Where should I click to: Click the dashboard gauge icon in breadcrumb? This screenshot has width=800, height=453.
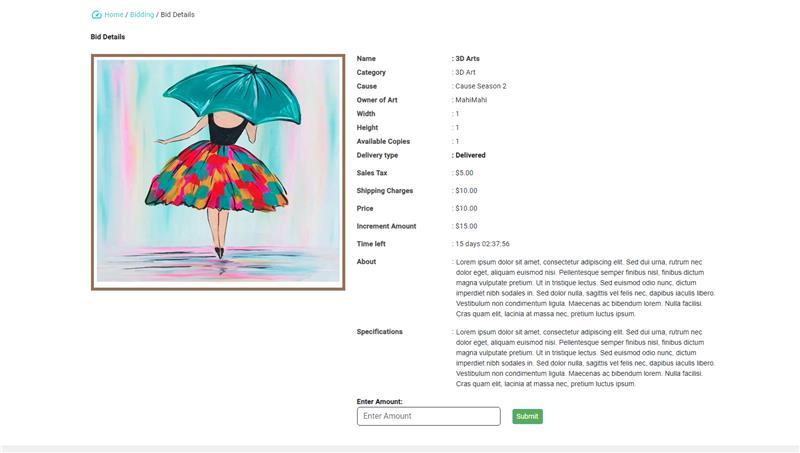tap(96, 15)
